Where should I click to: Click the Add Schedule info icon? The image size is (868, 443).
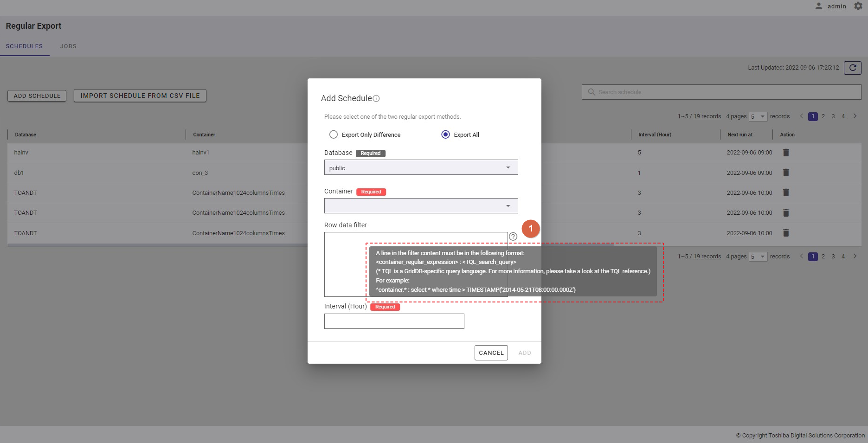376,98
